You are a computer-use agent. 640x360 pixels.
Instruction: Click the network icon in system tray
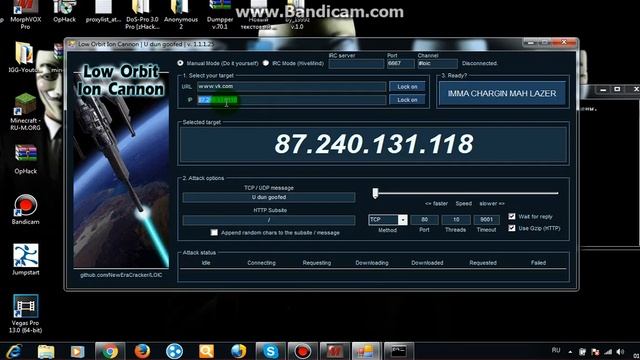pyautogui.click(x=608, y=351)
